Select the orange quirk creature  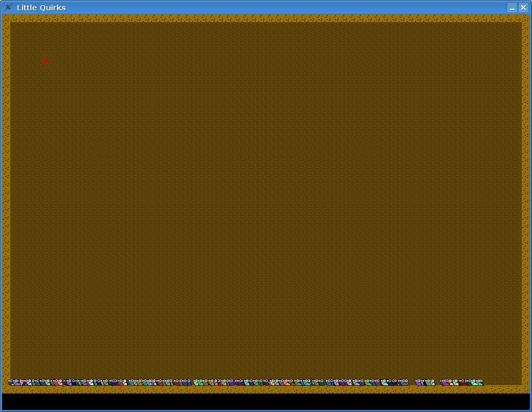click(287, 383)
